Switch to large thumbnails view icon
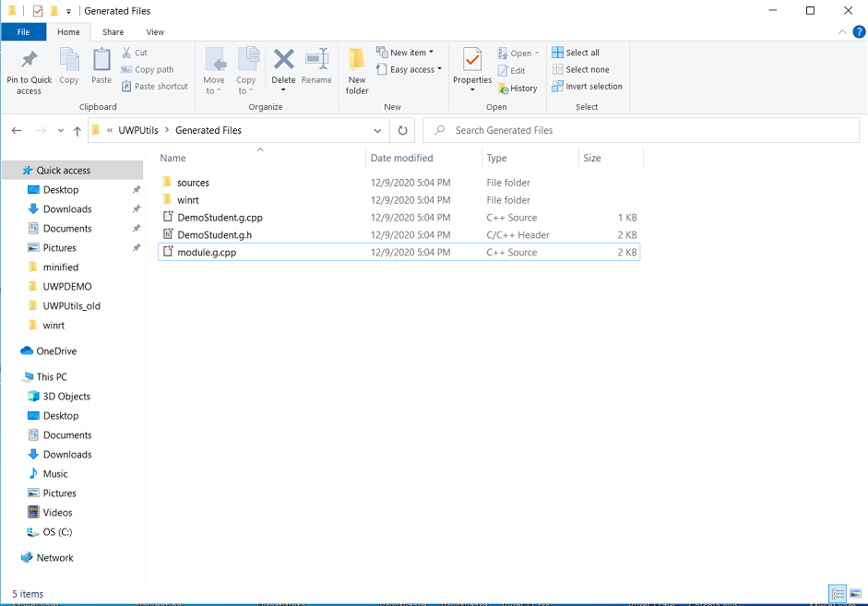Viewport: 868px width, 606px height. (855, 594)
